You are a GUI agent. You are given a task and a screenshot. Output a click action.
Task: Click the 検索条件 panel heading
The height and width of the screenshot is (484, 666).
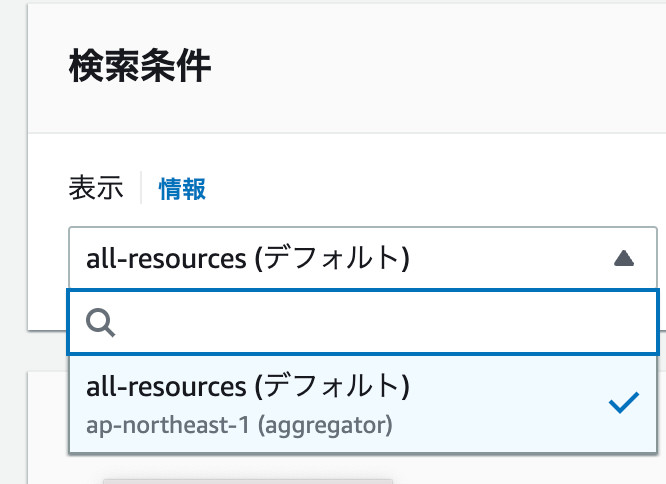140,65
